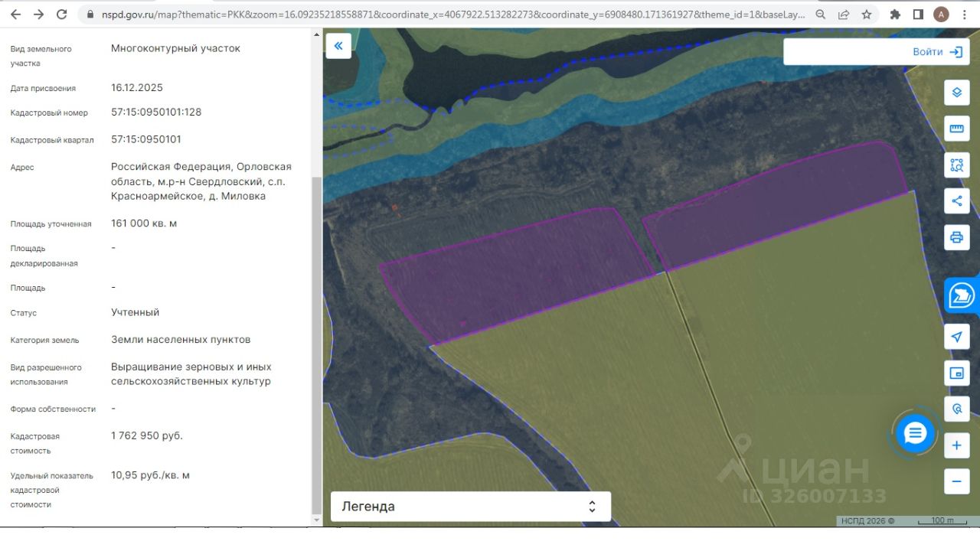Open the browser side panel
The height and width of the screenshot is (551, 980).
click(918, 15)
